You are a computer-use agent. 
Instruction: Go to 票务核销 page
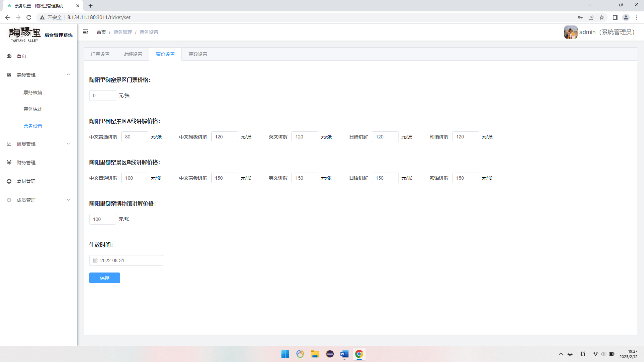[33, 93]
